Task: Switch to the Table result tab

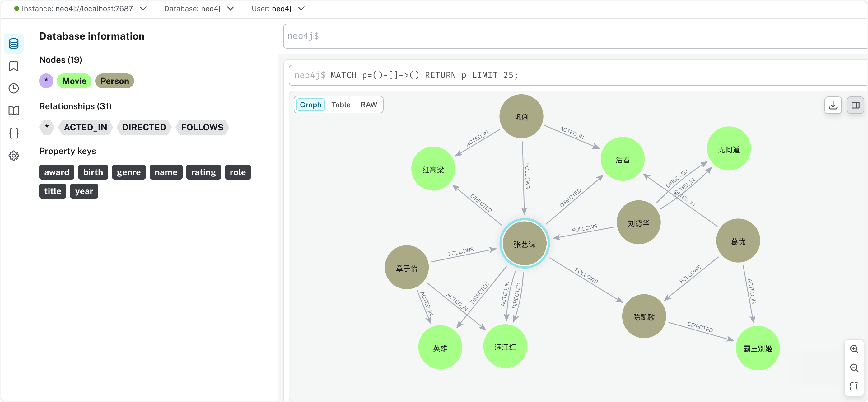Action: pyautogui.click(x=340, y=105)
